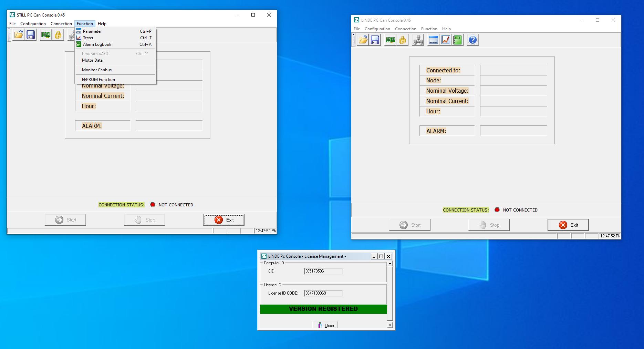This screenshot has height=349, width=644.
Task: Open Connection menu in LINDE console
Action: point(406,29)
